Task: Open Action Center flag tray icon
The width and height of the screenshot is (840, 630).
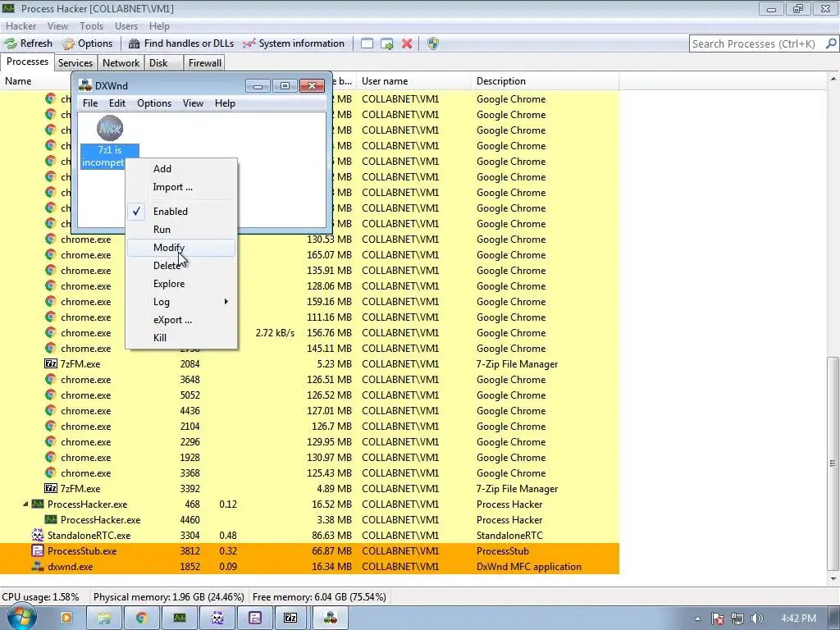Action: coord(718,619)
